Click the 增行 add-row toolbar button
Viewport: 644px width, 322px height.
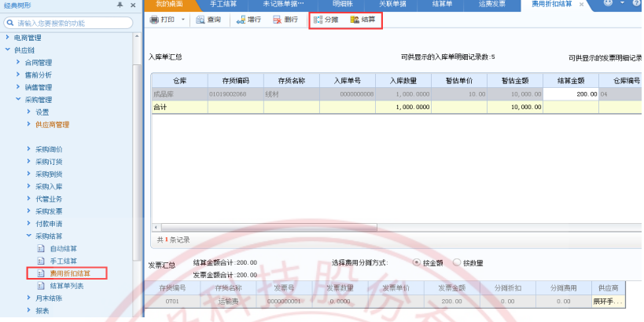(x=249, y=20)
